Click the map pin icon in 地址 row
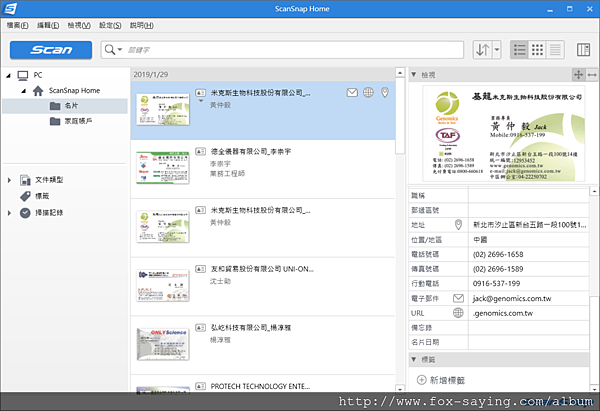This screenshot has height=411, width=600. pyautogui.click(x=458, y=225)
